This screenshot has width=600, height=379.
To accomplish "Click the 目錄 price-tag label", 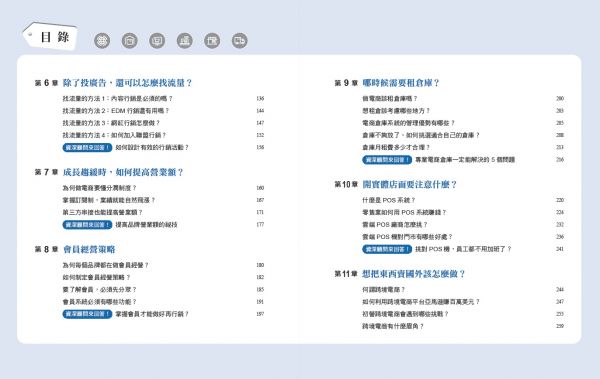I will (x=50, y=36).
